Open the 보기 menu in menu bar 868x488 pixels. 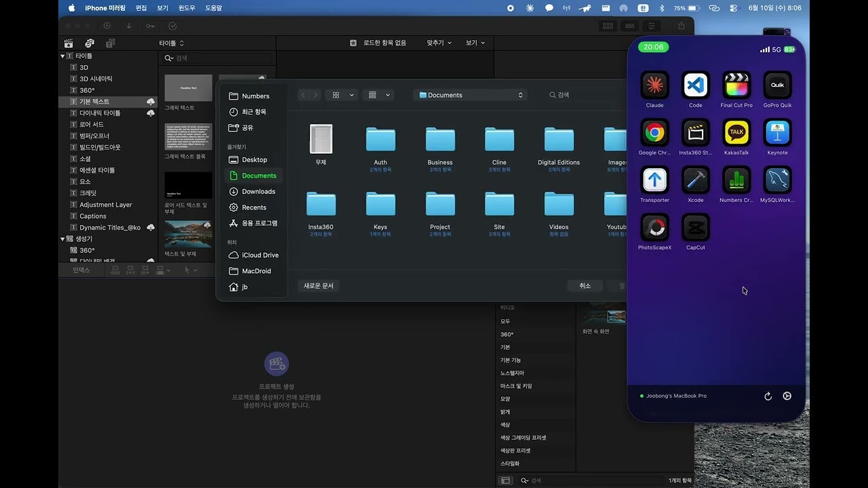(163, 8)
